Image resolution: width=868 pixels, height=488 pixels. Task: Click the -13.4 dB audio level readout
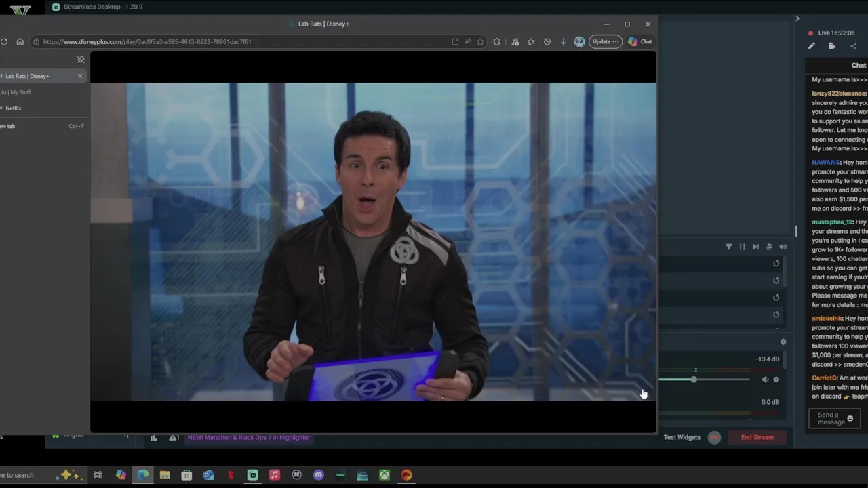768,359
